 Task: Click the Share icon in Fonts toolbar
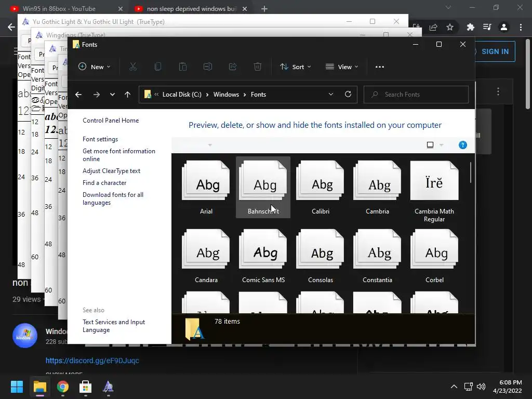(233, 67)
